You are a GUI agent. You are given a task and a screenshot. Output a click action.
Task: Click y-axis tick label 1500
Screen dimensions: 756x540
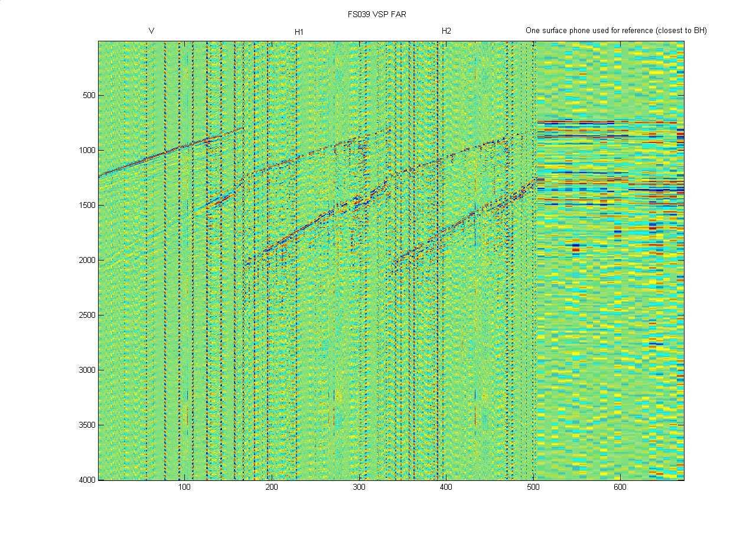tap(86, 206)
